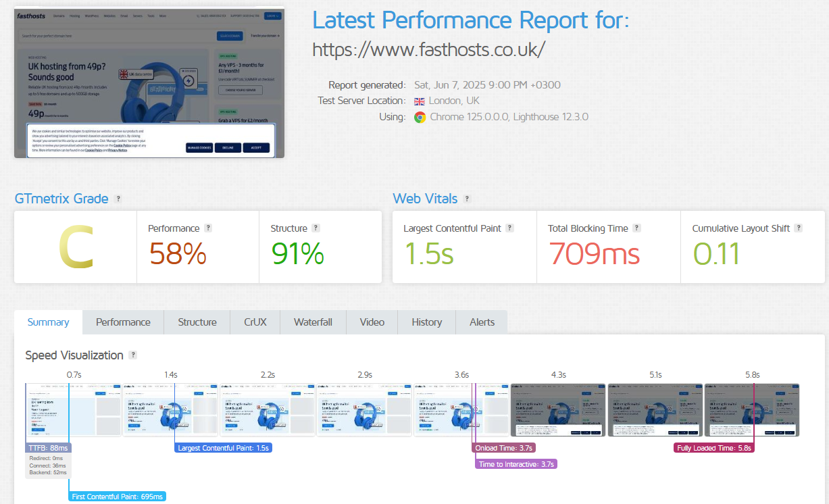Open the CrUX tab

pyautogui.click(x=255, y=322)
